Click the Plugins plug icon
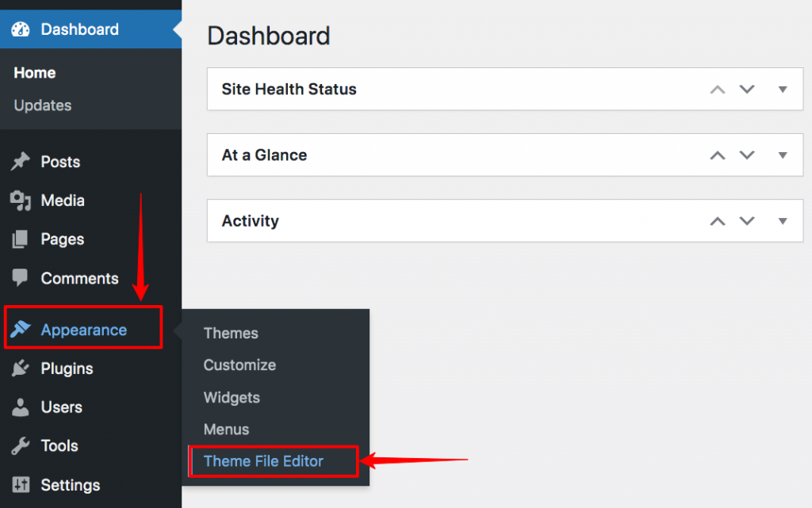Image resolution: width=812 pixels, height=508 pixels. click(20, 369)
